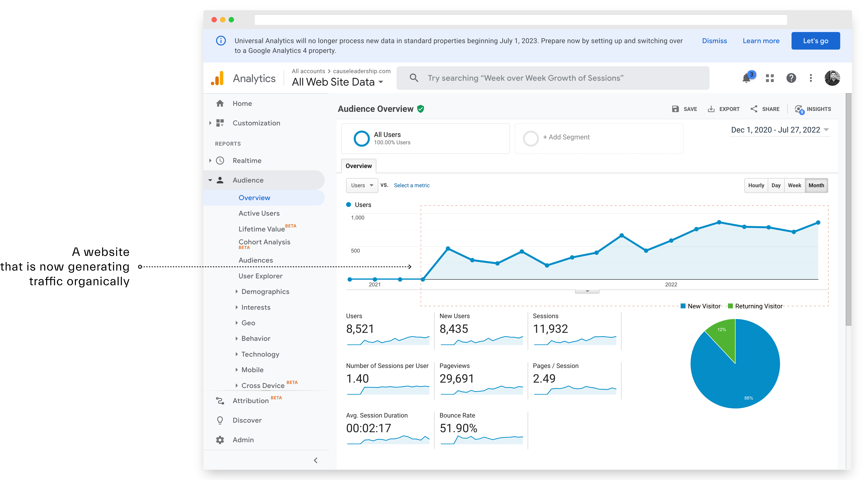Viewport: 868px width, 480px height.
Task: Open the three-dot more options menu
Action: pos(811,78)
